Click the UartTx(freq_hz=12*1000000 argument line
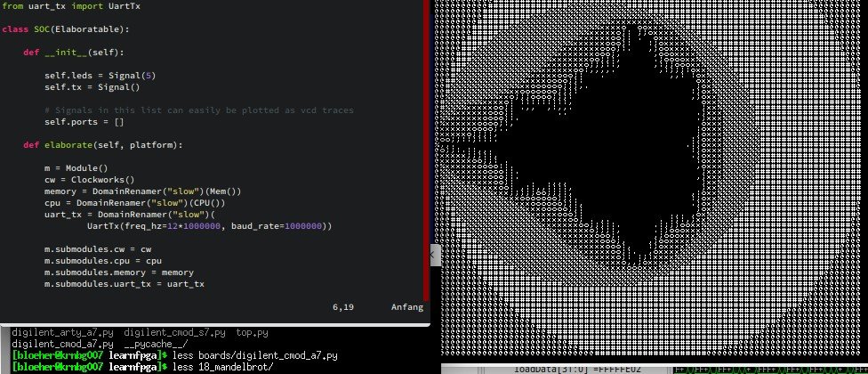868x374 pixels. click(x=209, y=226)
